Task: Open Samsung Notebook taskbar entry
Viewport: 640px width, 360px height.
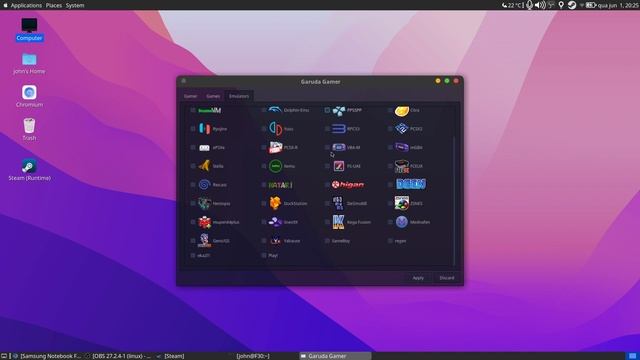Action: coord(47,356)
